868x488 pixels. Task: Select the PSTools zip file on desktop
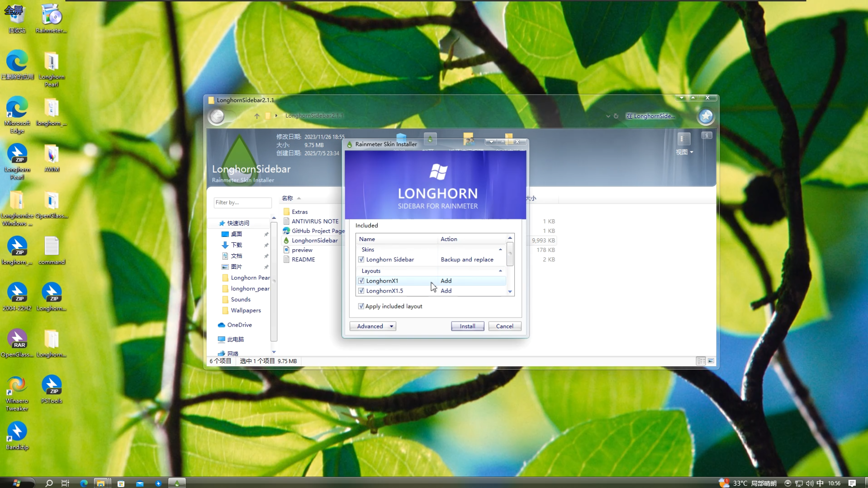[52, 389]
